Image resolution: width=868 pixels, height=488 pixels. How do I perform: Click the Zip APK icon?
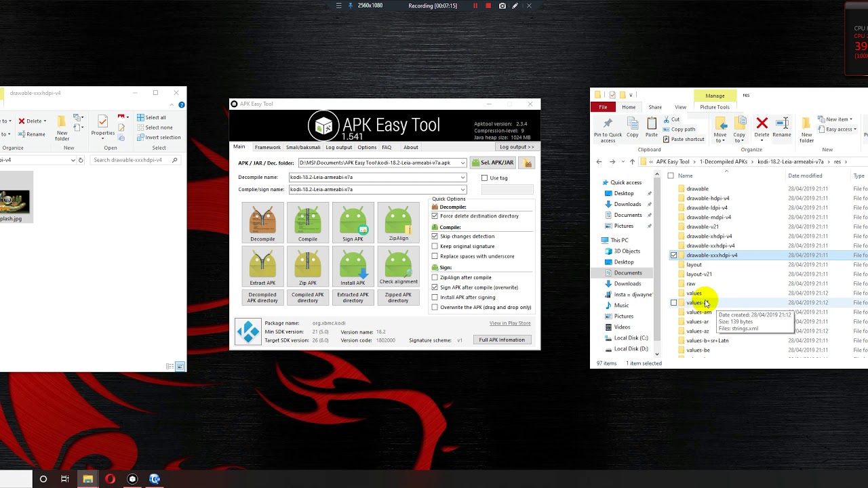pyautogui.click(x=308, y=266)
